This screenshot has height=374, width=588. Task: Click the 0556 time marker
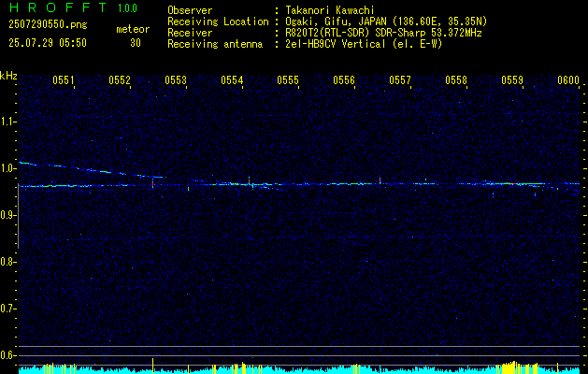[344, 79]
